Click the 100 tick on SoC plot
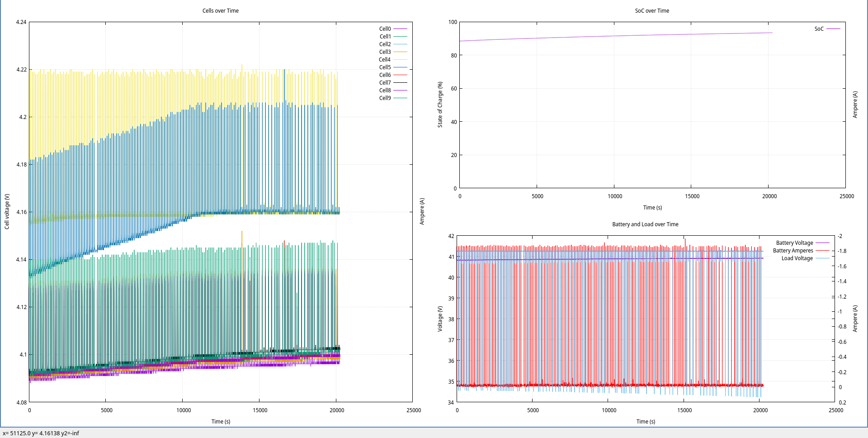868x438 pixels. click(453, 22)
